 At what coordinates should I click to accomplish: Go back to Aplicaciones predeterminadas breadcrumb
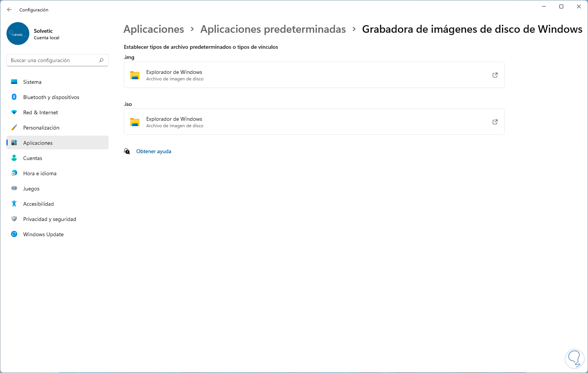273,29
